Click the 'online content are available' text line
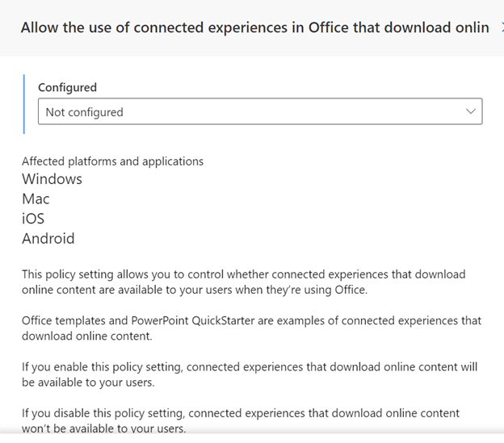 (x=195, y=290)
